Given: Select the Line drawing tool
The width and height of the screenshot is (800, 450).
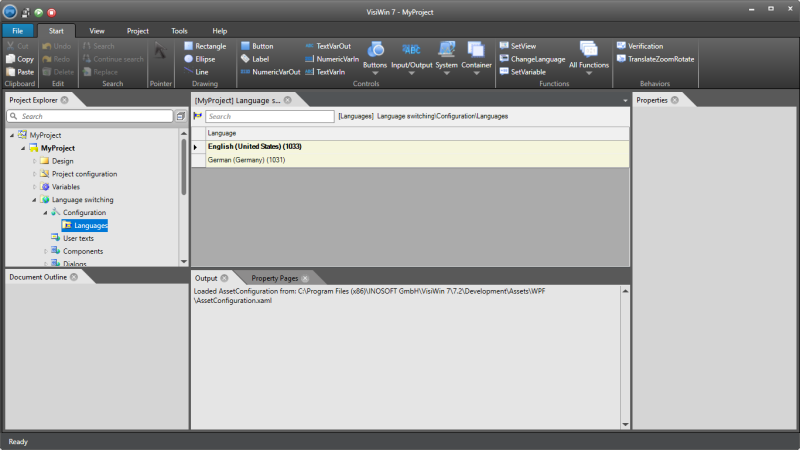Looking at the screenshot, I should pyautogui.click(x=196, y=72).
